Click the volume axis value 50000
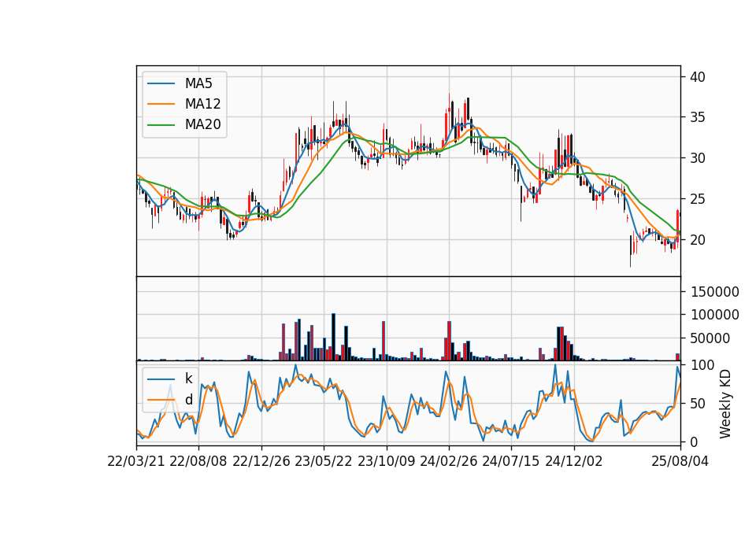The image size is (756, 543). click(710, 338)
